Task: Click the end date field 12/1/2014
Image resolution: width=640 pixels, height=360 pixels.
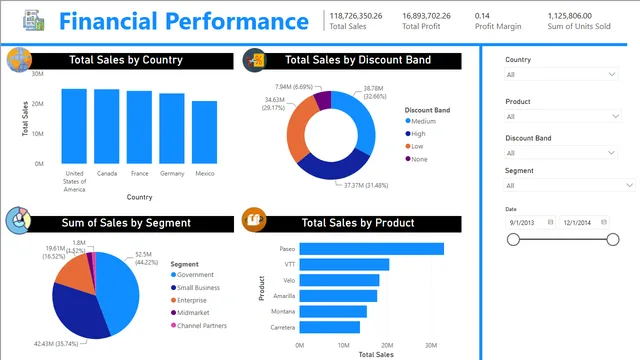Action: click(x=584, y=222)
